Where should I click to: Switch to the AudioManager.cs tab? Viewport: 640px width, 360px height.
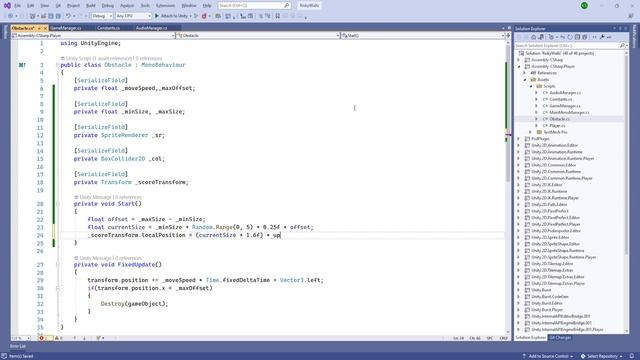pos(151,28)
